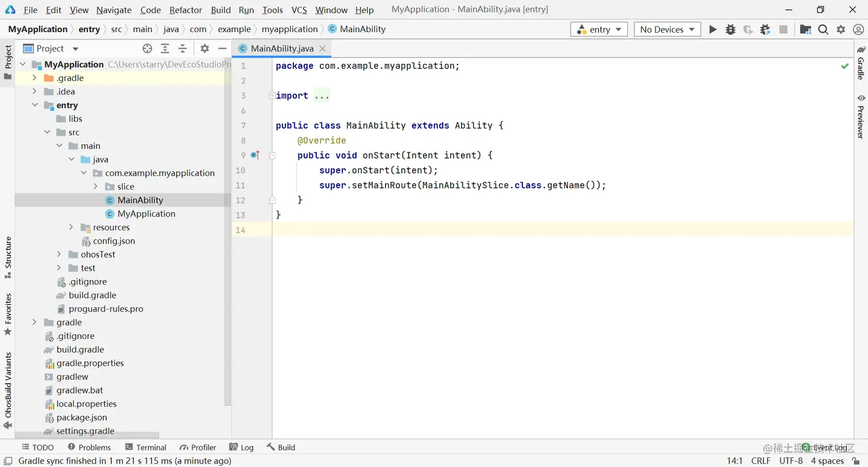
Task: Toggle read-only lock icon in status bar
Action: pos(856,461)
